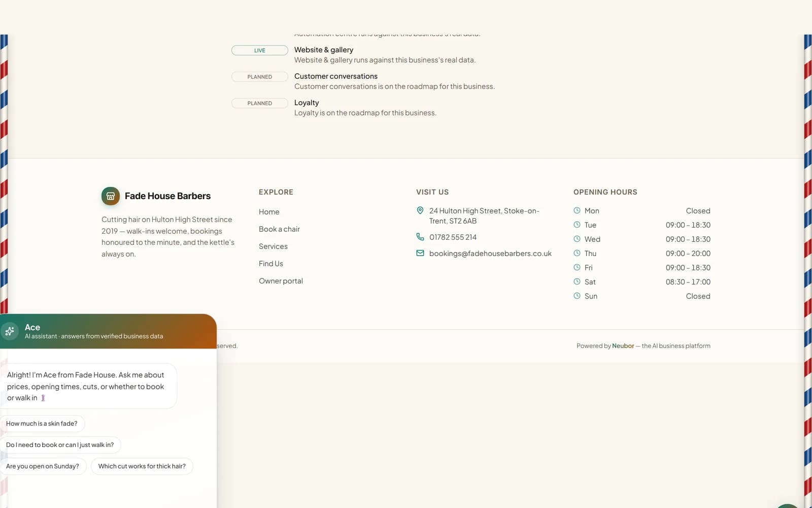The height and width of the screenshot is (508, 812).
Task: Click the bookings@fadehousebarbers.co.uk email address
Action: [490, 253]
